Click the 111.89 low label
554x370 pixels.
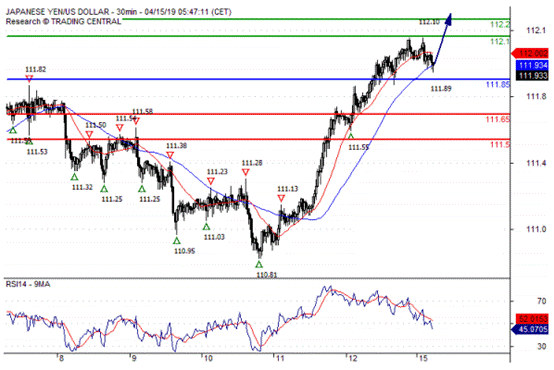click(441, 89)
